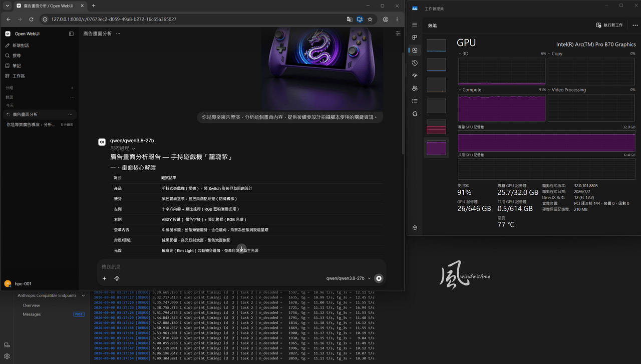Open Task Manager Services puzzle icon
The height and width of the screenshot is (364, 641).
[x=415, y=114]
